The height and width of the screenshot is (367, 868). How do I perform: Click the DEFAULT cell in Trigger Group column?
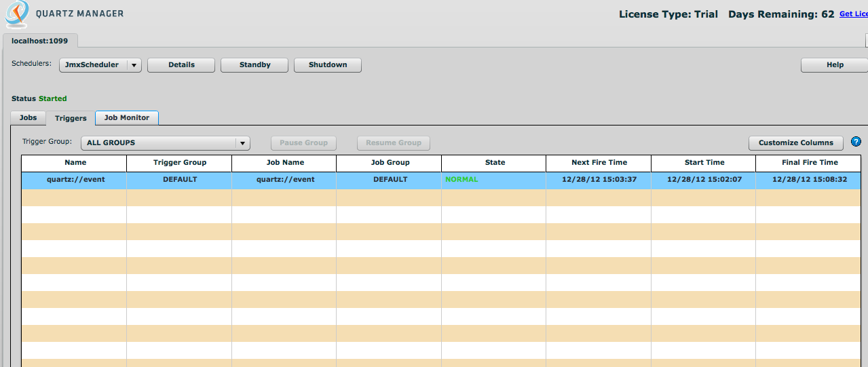[180, 180]
